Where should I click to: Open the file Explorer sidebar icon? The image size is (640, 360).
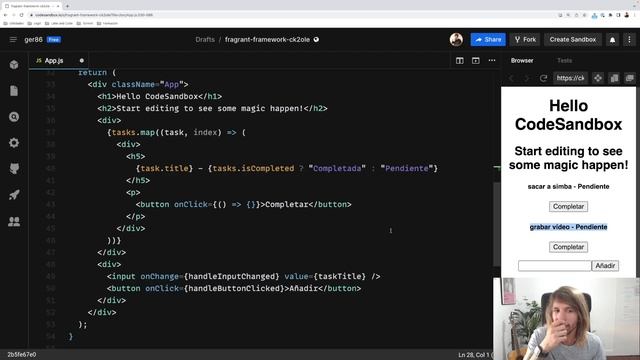pos(14,91)
